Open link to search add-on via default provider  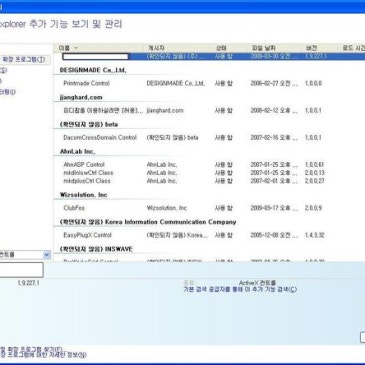(240, 289)
